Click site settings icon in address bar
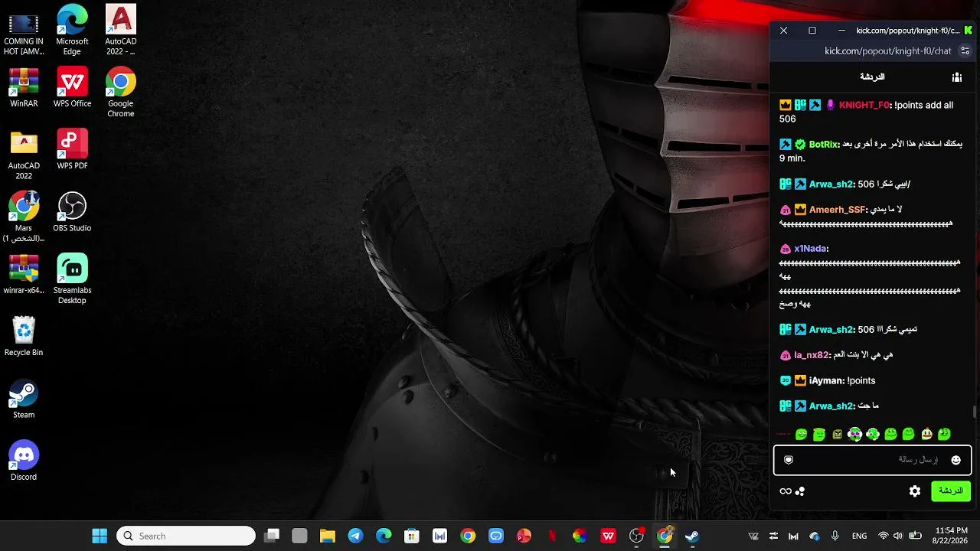This screenshot has height=551, width=980. pyautogui.click(x=965, y=51)
